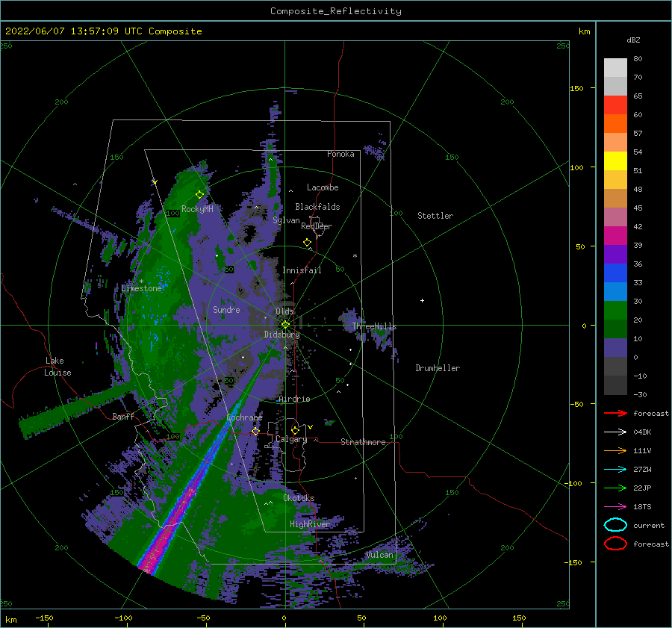Click the Innisfail city label
Image resolution: width=672 pixels, height=628 pixels.
pos(302,270)
